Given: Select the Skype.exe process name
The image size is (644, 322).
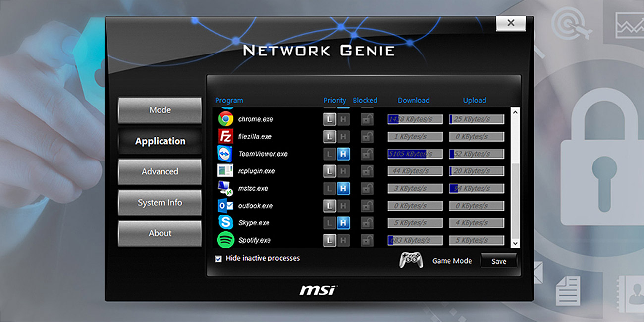Looking at the screenshot, I should pos(254,223).
